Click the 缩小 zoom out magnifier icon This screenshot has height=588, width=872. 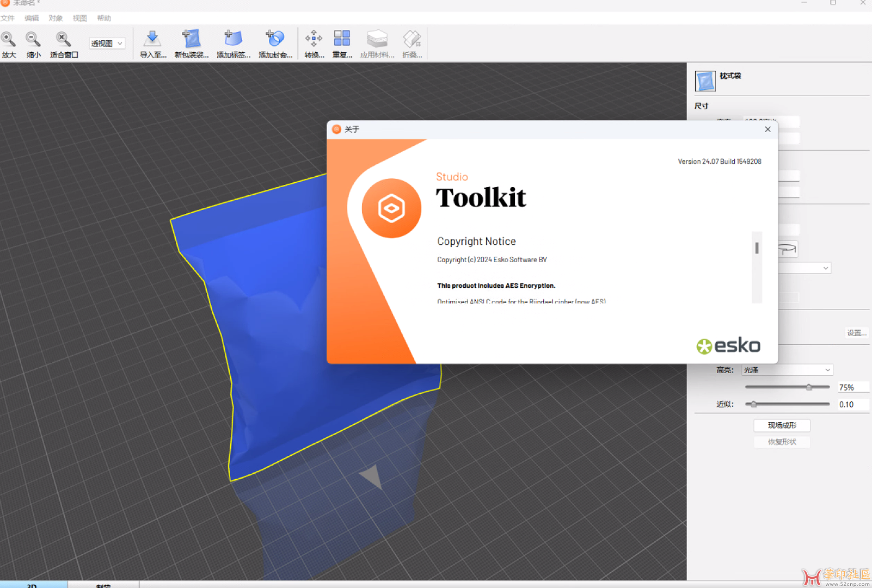point(33,39)
